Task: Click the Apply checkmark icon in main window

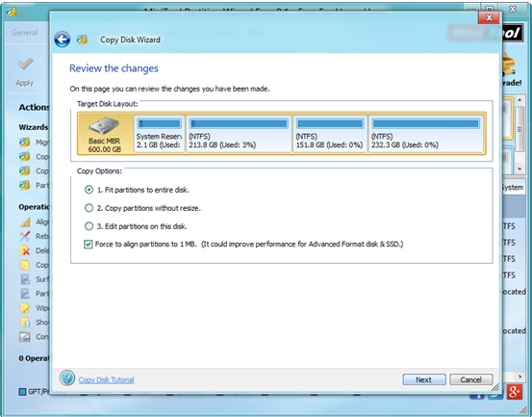Action: click(x=25, y=64)
